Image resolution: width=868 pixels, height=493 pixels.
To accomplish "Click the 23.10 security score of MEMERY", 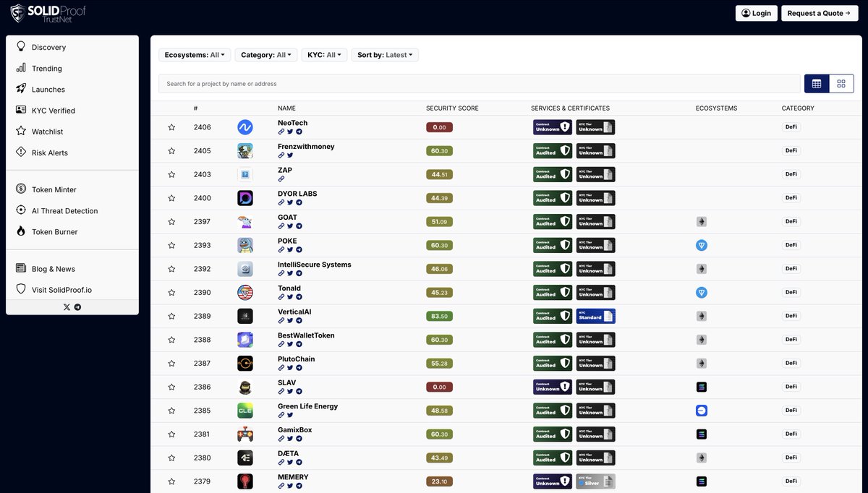I will [x=439, y=481].
